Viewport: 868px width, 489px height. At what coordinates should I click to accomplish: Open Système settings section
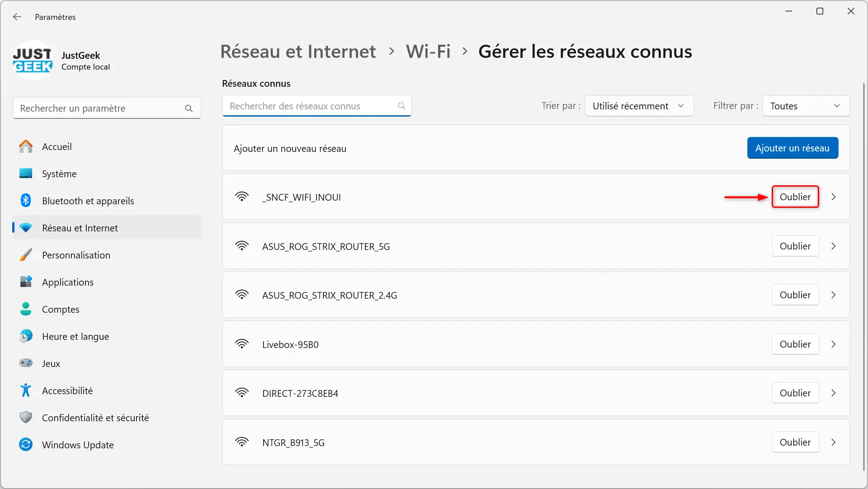click(x=107, y=174)
